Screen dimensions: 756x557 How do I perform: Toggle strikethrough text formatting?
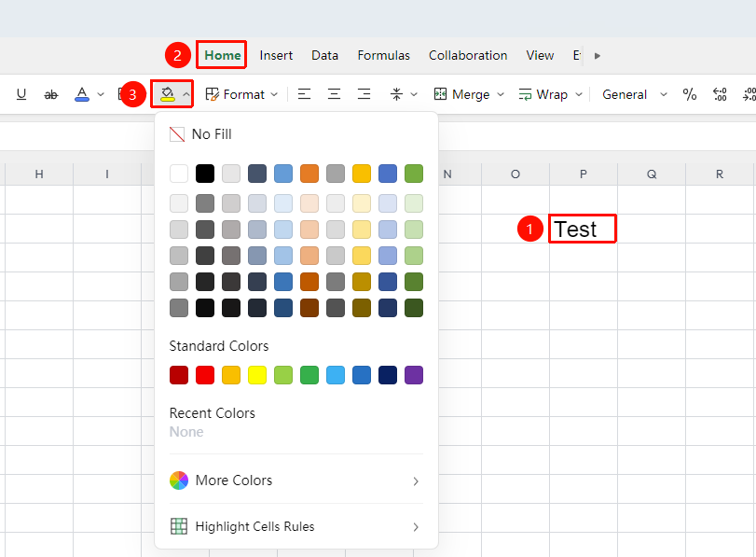point(51,94)
